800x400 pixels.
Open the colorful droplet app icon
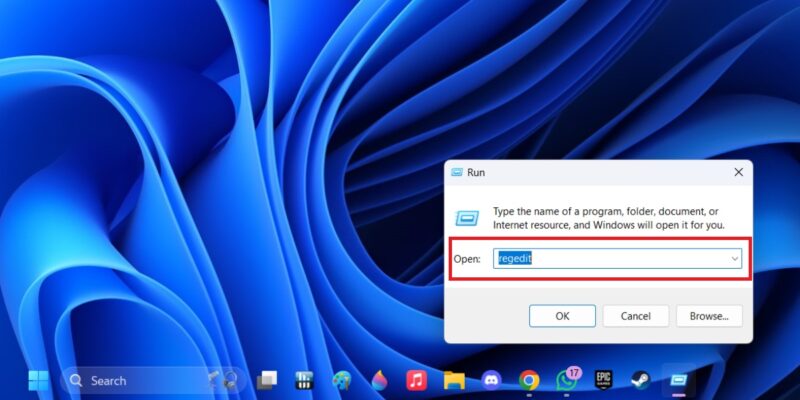379,381
